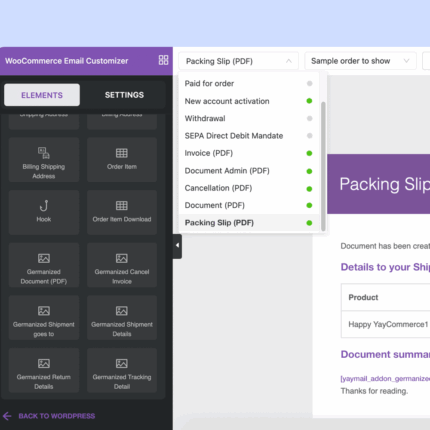Viewport: 430px width, 430px height.
Task: Choose Document (PDF) template
Action: (248, 205)
